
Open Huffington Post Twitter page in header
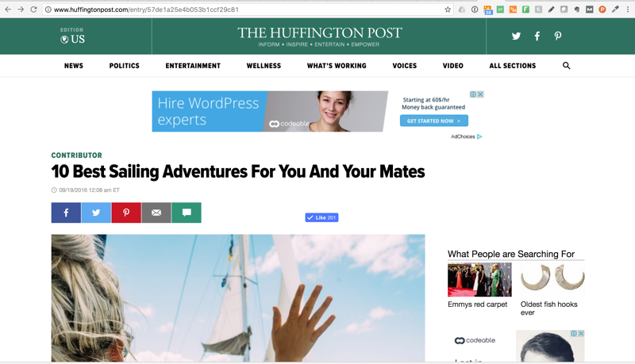516,36
